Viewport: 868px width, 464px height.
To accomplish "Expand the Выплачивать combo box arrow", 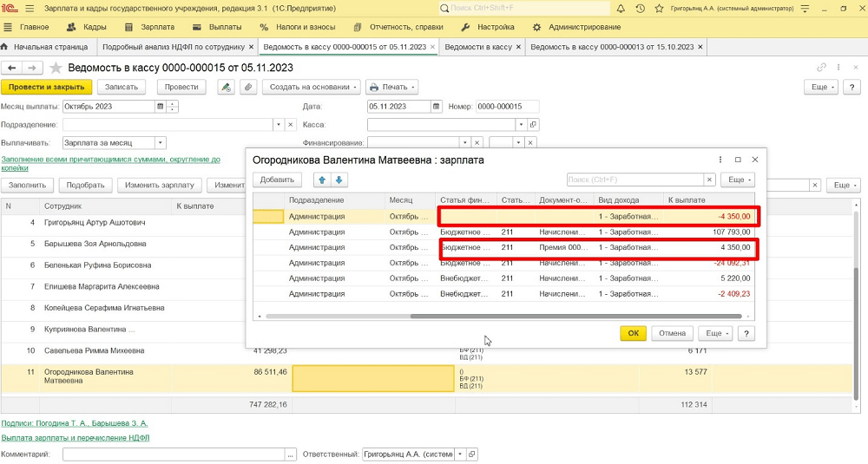I will [160, 142].
